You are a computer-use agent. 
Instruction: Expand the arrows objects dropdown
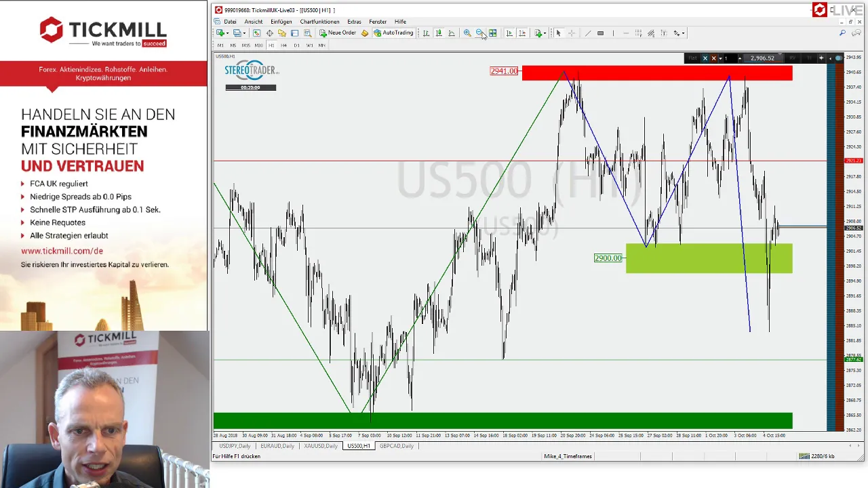[x=683, y=33]
